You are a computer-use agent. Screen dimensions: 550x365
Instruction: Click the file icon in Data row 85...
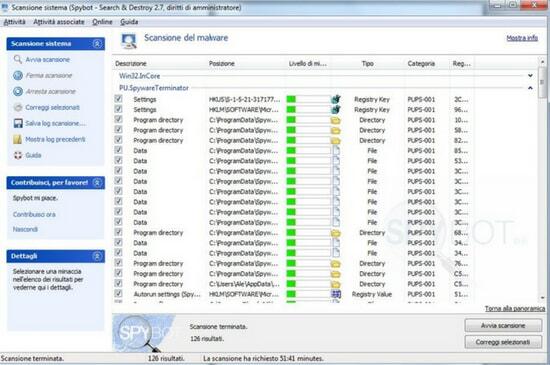(336, 150)
